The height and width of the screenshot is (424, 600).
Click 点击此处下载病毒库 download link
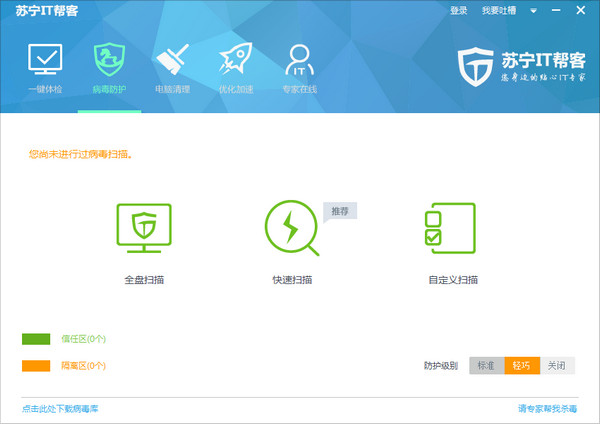60,409
